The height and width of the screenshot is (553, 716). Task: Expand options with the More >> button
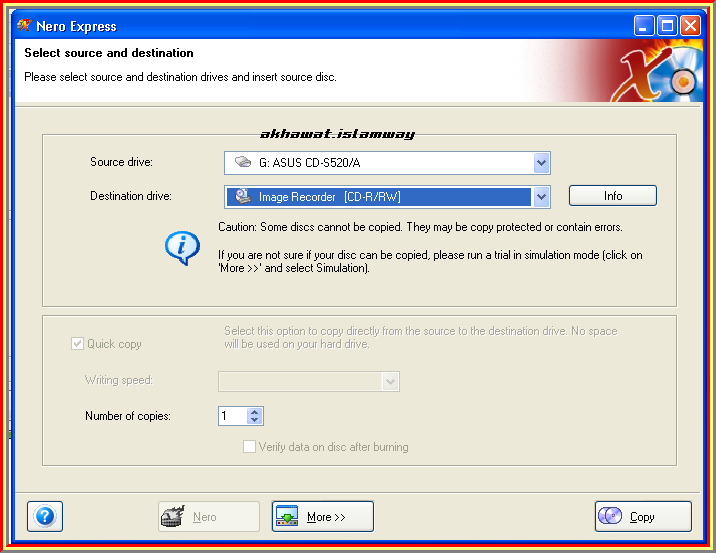tap(323, 516)
